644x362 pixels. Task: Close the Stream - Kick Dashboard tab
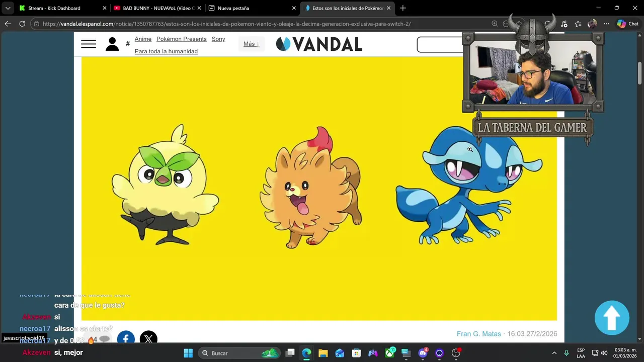[105, 8]
